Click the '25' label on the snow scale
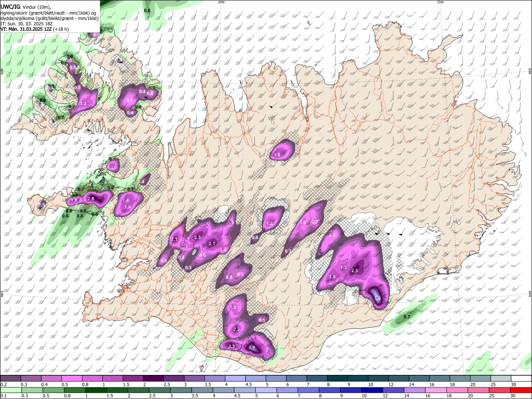The width and height of the screenshot is (532, 399). click(x=493, y=384)
